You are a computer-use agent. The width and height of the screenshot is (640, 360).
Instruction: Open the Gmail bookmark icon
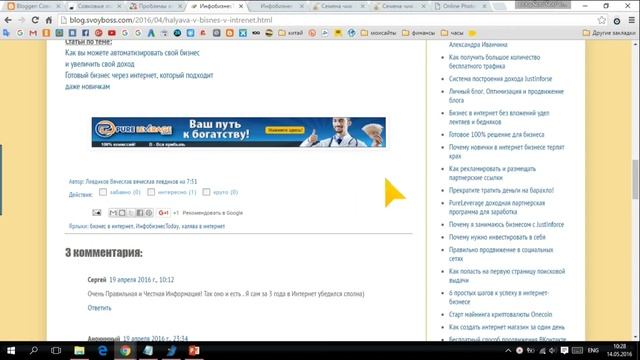[x=33, y=33]
